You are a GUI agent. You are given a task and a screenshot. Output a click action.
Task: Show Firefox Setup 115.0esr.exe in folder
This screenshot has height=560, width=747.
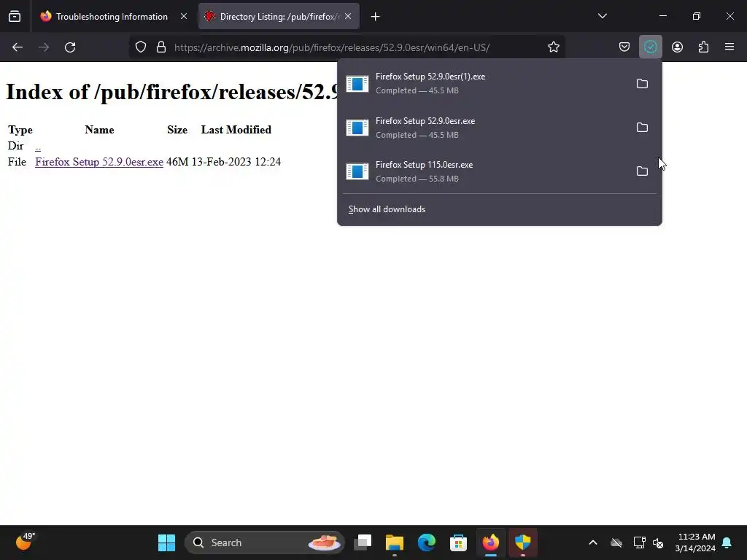(x=642, y=171)
